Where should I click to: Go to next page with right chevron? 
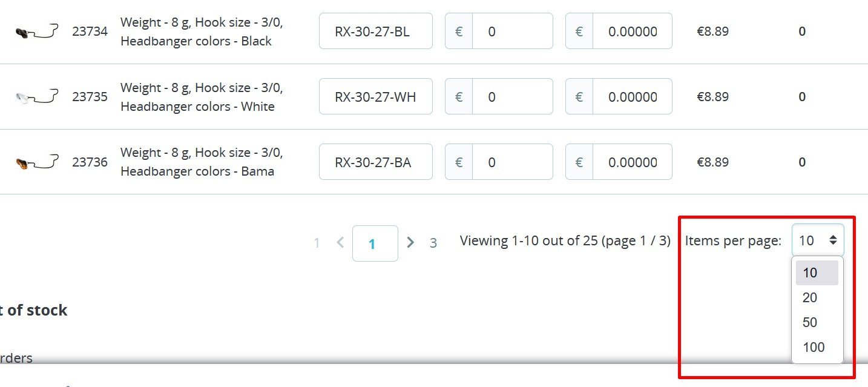click(x=410, y=243)
